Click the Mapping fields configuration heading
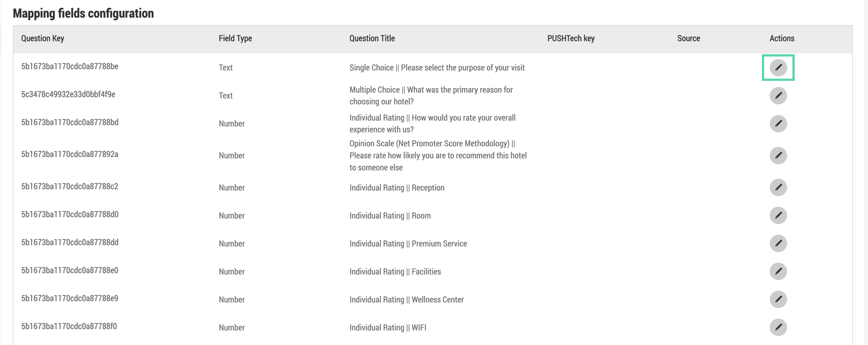This screenshot has width=868, height=345. coord(83,13)
